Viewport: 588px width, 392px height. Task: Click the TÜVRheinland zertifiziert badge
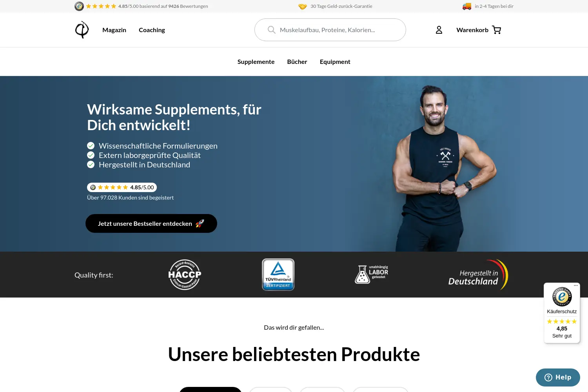278,274
